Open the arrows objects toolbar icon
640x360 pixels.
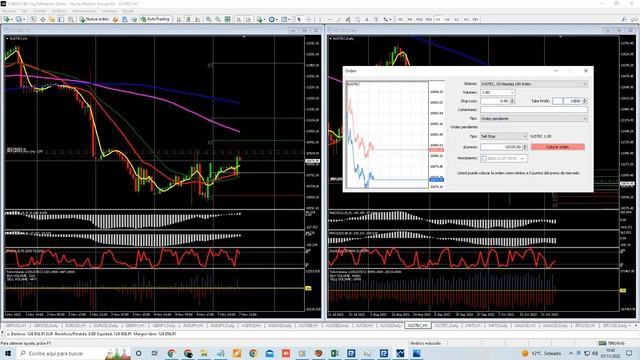pyautogui.click(x=386, y=19)
